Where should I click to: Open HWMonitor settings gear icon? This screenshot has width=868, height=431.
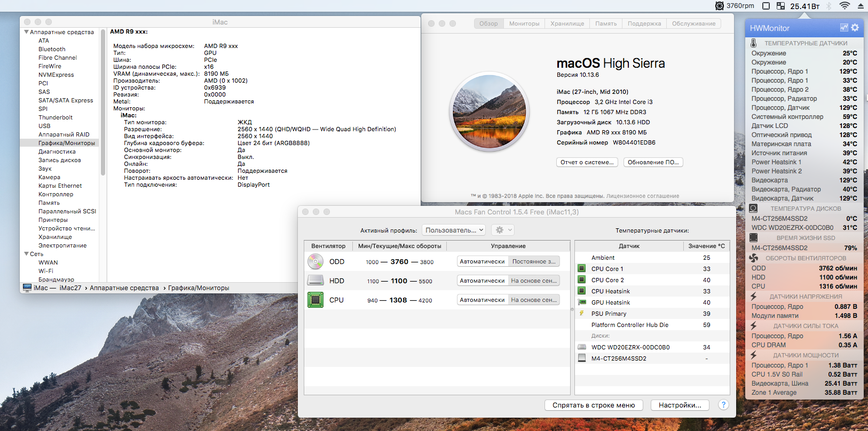coord(855,28)
